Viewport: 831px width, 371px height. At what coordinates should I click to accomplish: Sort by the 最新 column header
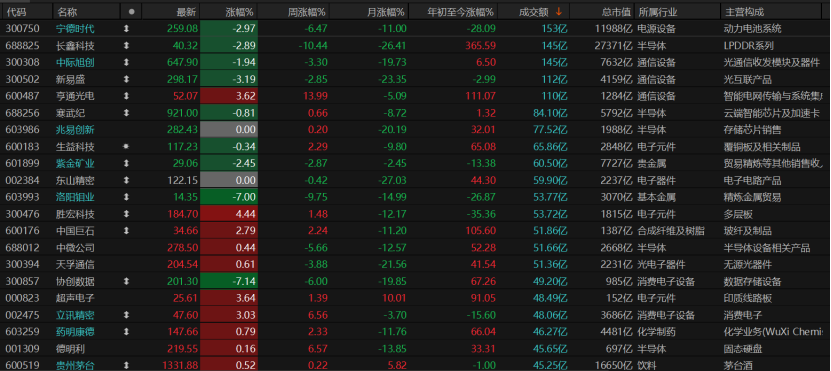coord(187,12)
